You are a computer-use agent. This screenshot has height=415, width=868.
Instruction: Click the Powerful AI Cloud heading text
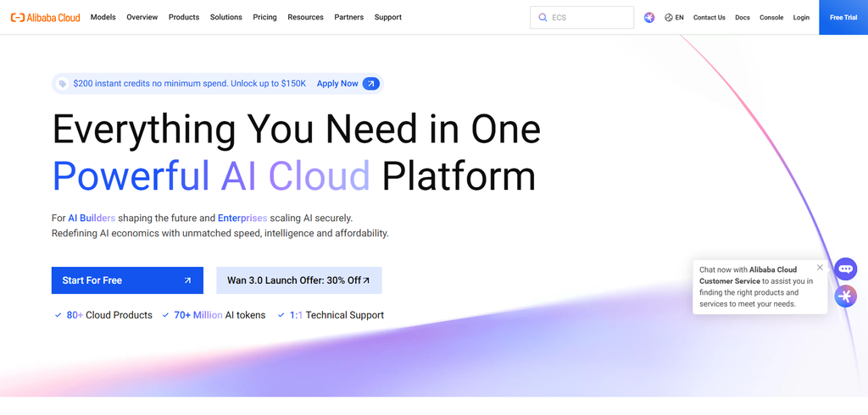211,176
